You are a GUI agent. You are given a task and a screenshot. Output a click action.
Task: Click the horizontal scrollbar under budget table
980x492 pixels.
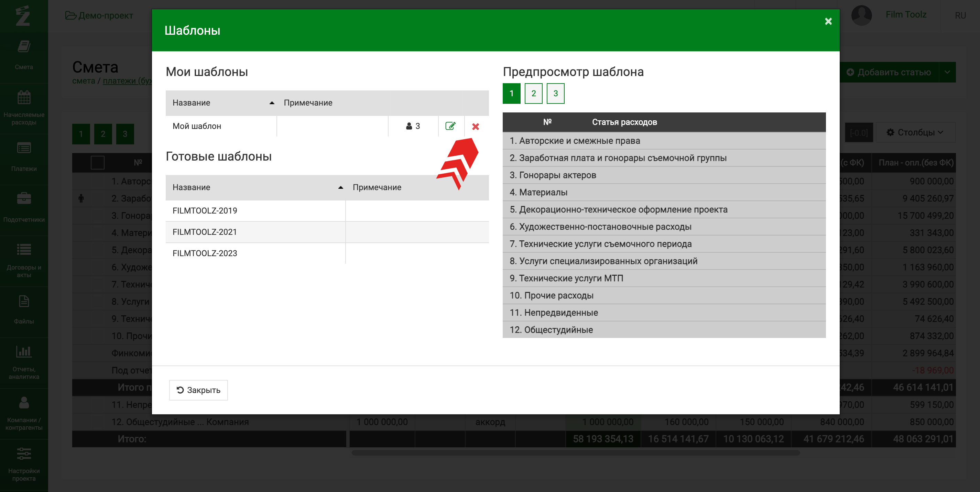(576, 453)
